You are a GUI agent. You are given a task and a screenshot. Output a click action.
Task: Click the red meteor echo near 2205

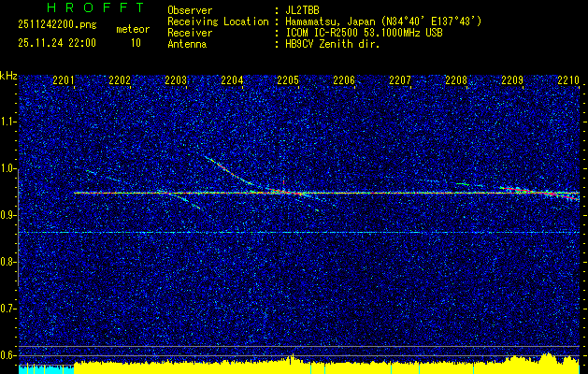[280, 192]
